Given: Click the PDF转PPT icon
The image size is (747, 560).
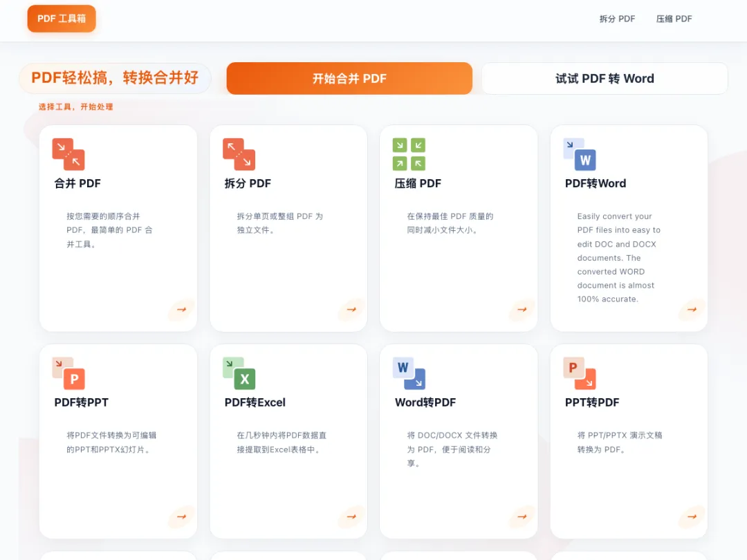Looking at the screenshot, I should [x=68, y=373].
